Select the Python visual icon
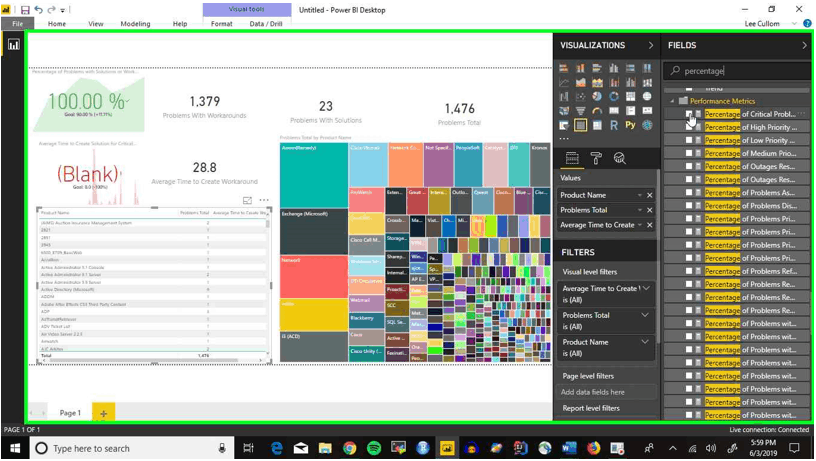This screenshot has width=816, height=461. [x=630, y=125]
